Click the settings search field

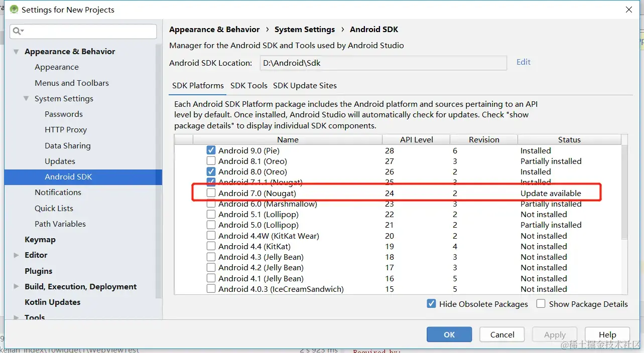coord(83,31)
